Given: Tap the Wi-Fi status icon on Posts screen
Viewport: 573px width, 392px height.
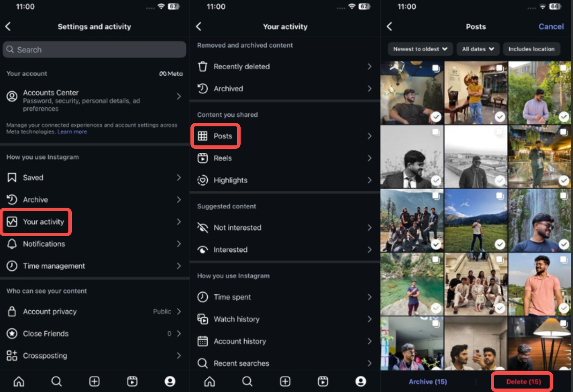Looking at the screenshot, I should pyautogui.click(x=543, y=7).
